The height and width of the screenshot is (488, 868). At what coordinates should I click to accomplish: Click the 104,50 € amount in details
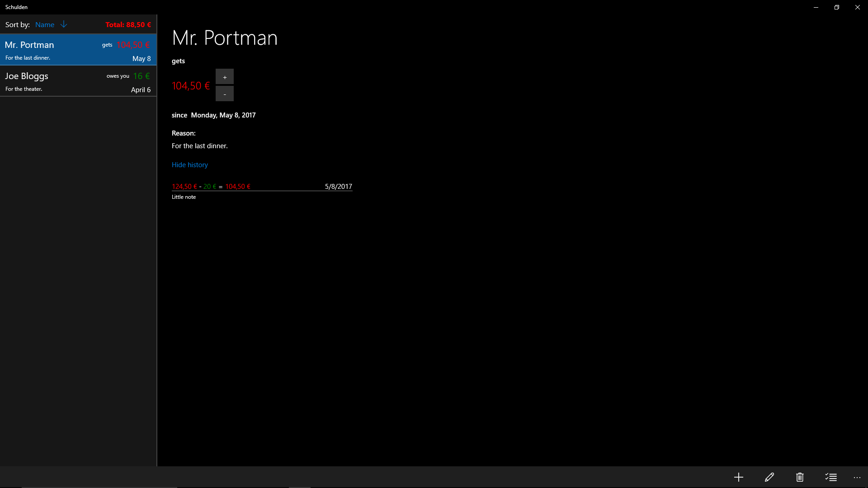point(191,86)
